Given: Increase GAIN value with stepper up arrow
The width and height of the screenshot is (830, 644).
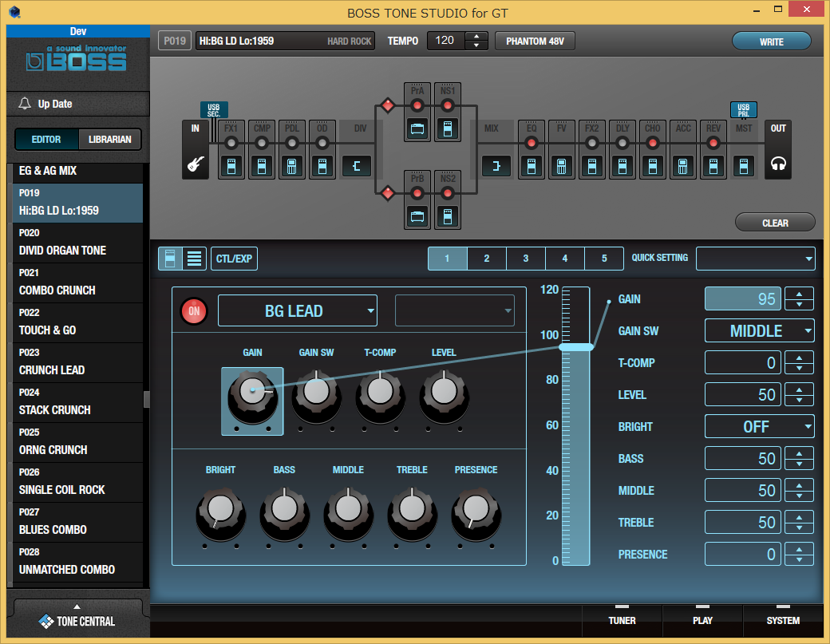Looking at the screenshot, I should click(800, 294).
